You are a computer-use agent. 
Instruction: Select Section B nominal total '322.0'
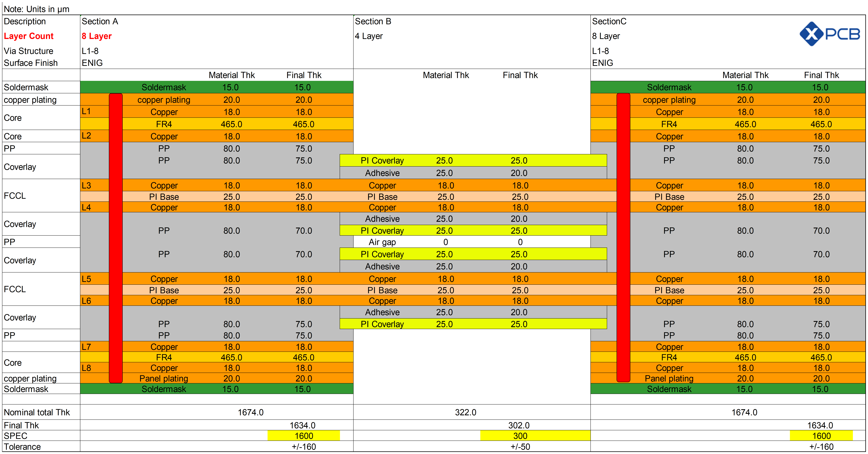(x=466, y=412)
